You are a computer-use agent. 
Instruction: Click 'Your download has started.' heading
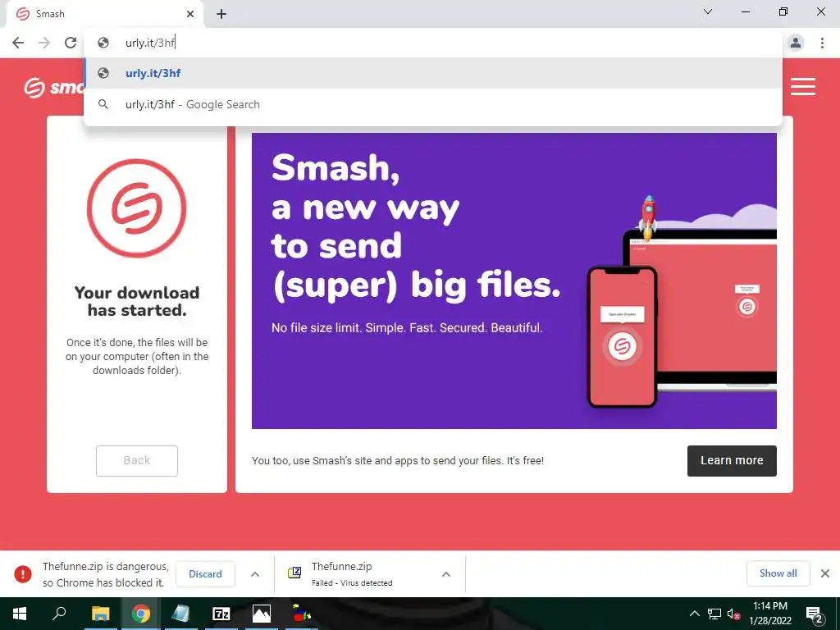(137, 301)
